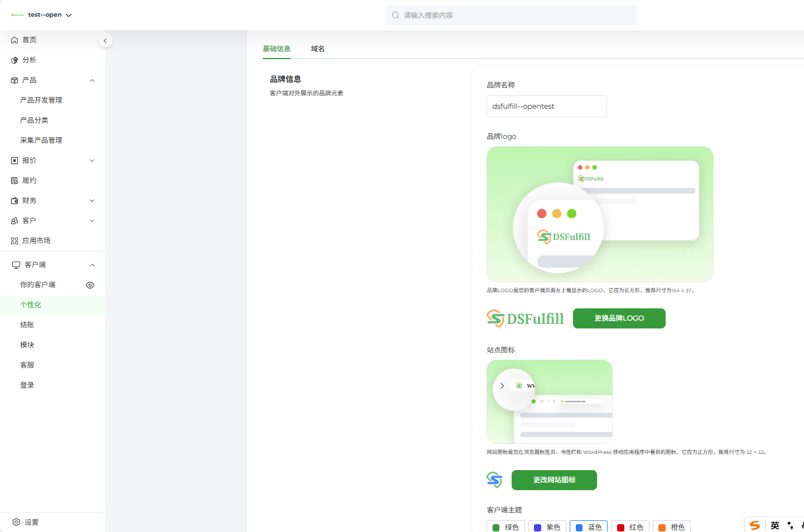Click the monitor icon beside 客户端
This screenshot has height=532, width=804.
[16, 265]
